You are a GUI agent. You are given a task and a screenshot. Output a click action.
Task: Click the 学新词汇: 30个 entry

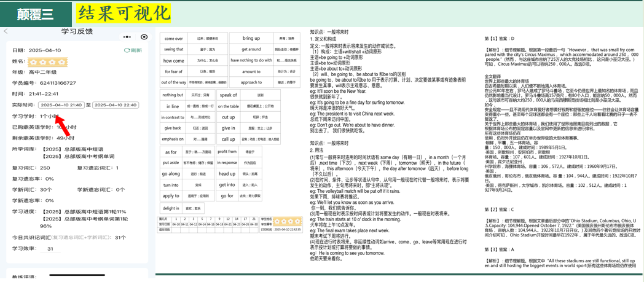(x=32, y=190)
